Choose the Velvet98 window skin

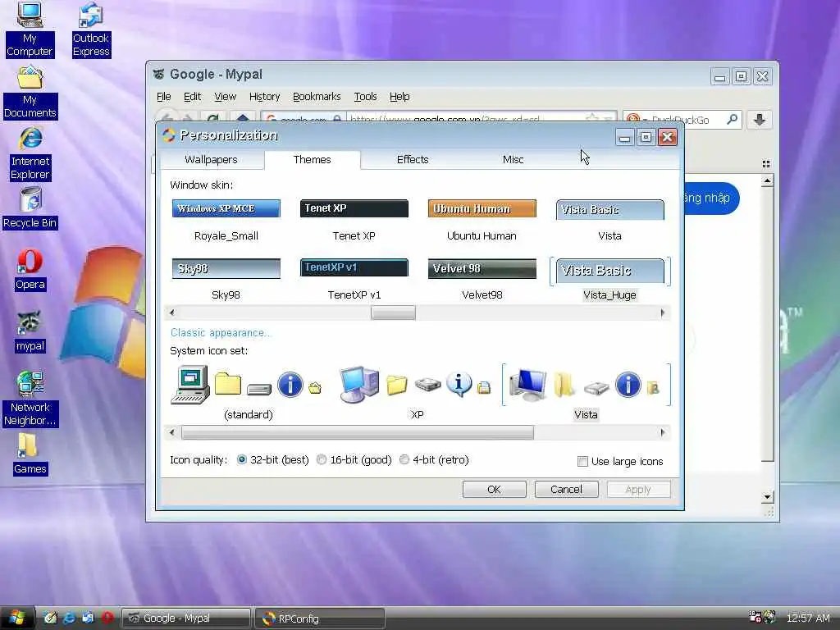click(482, 279)
